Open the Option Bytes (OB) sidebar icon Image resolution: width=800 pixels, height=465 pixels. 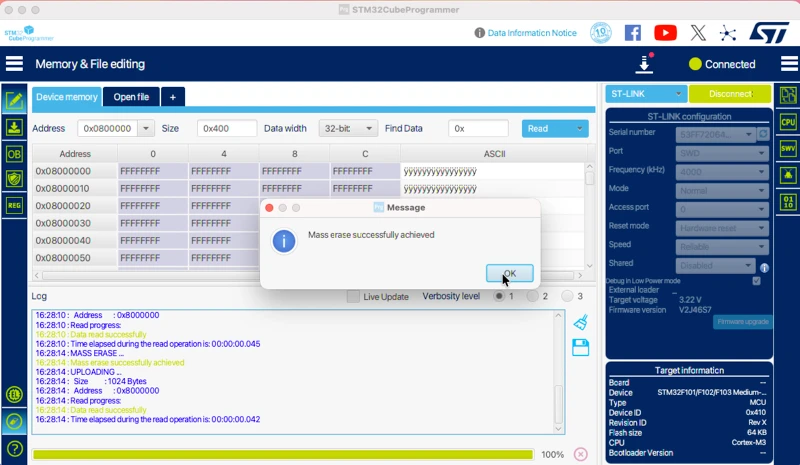[x=14, y=153]
